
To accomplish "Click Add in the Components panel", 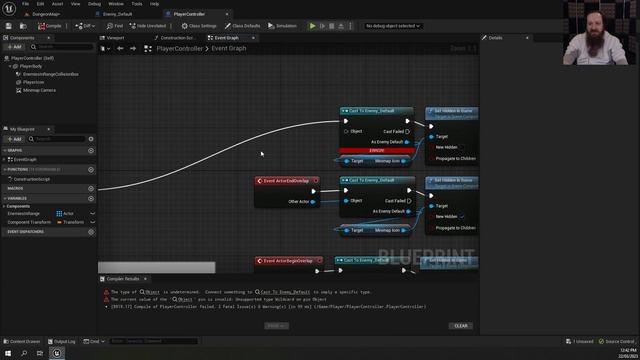I will pyautogui.click(x=14, y=47).
